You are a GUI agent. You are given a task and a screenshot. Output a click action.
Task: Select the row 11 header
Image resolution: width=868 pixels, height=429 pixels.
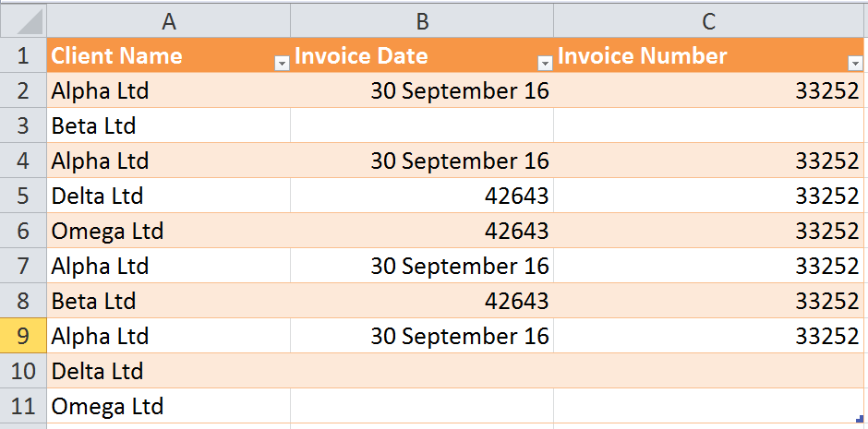[23, 406]
